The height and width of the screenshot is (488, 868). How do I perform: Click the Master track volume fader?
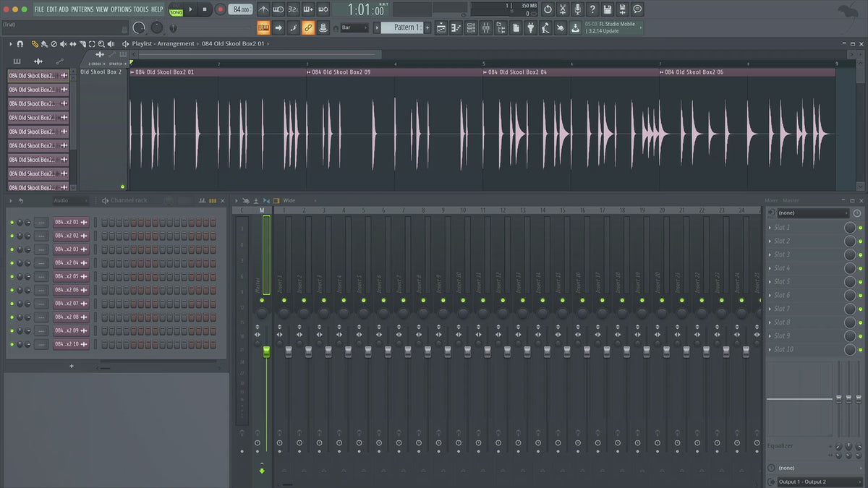pyautogui.click(x=266, y=351)
